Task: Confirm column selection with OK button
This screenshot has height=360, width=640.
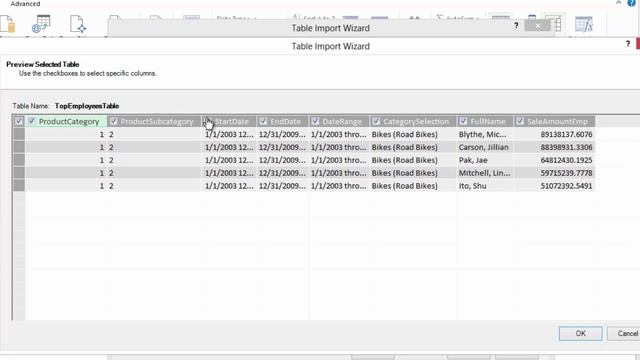Action: [x=580, y=333]
